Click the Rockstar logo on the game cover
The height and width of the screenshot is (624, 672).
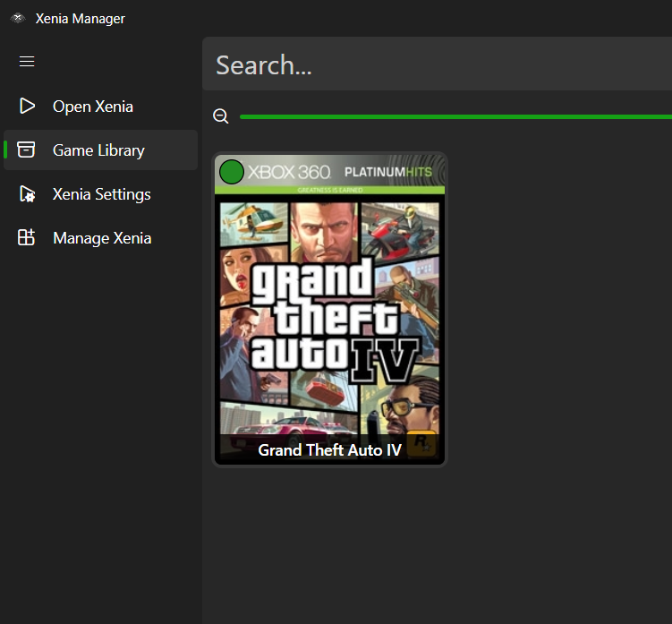click(421, 444)
